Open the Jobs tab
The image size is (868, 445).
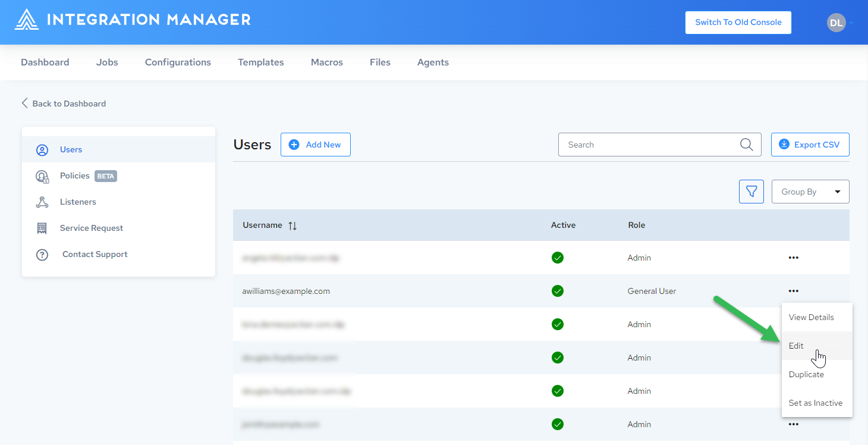107,62
